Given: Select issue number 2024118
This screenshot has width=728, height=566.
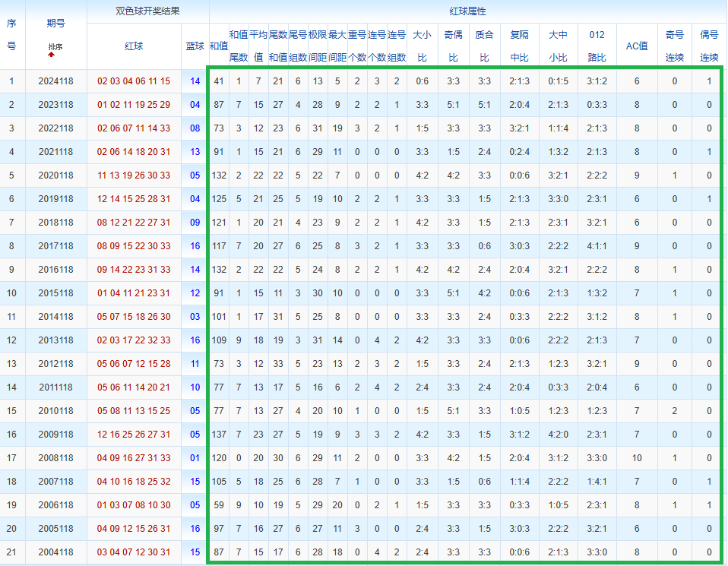Looking at the screenshot, I should pos(55,81).
